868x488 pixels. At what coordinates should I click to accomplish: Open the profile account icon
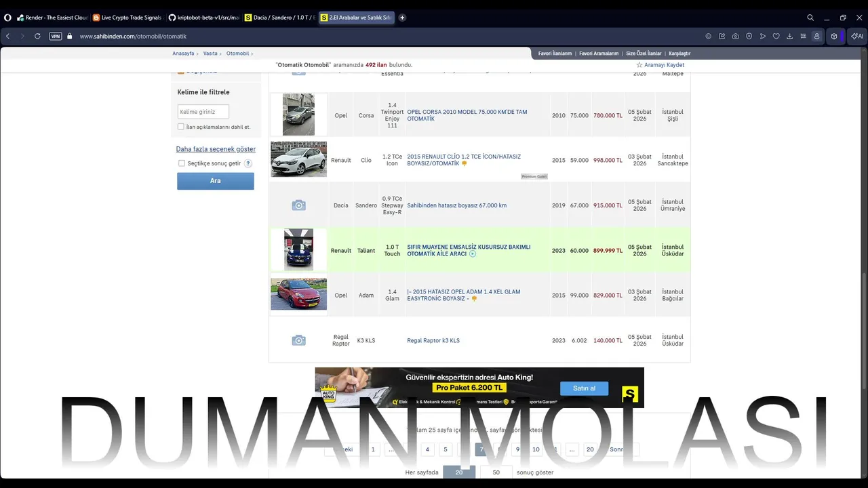[817, 36]
